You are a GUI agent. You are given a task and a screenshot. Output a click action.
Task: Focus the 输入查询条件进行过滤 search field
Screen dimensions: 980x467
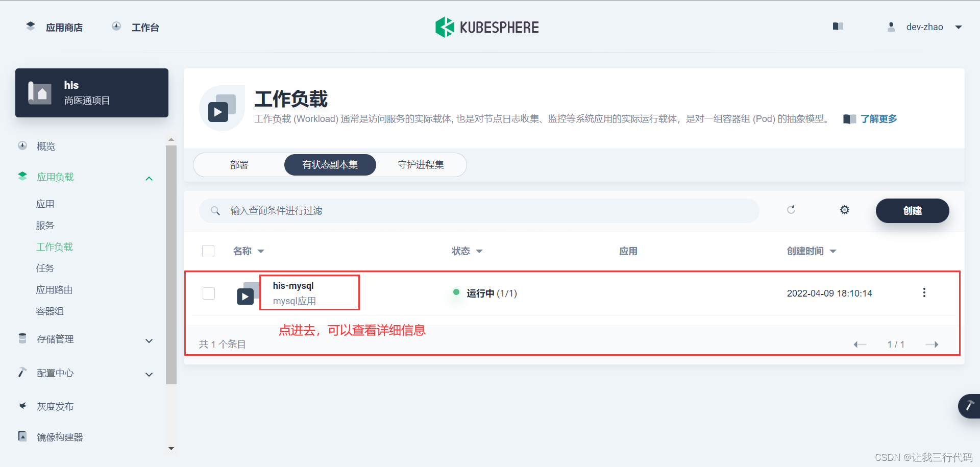pyautogui.click(x=479, y=211)
